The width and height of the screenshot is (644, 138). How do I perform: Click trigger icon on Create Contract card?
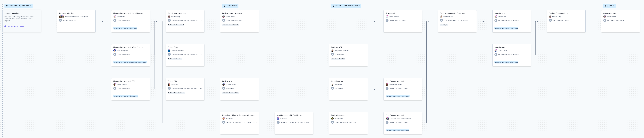click(605, 20)
